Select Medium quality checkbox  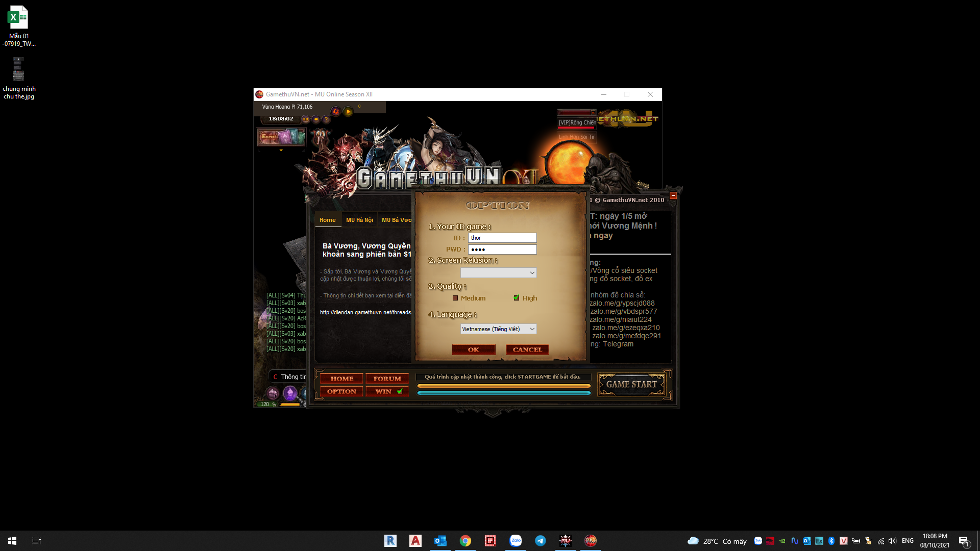[455, 298]
